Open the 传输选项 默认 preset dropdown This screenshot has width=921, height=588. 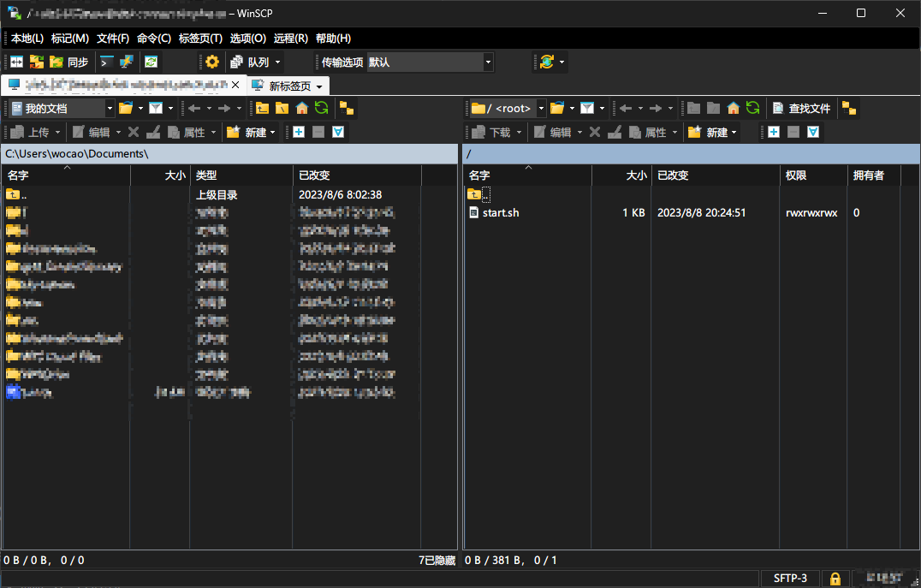pyautogui.click(x=488, y=62)
